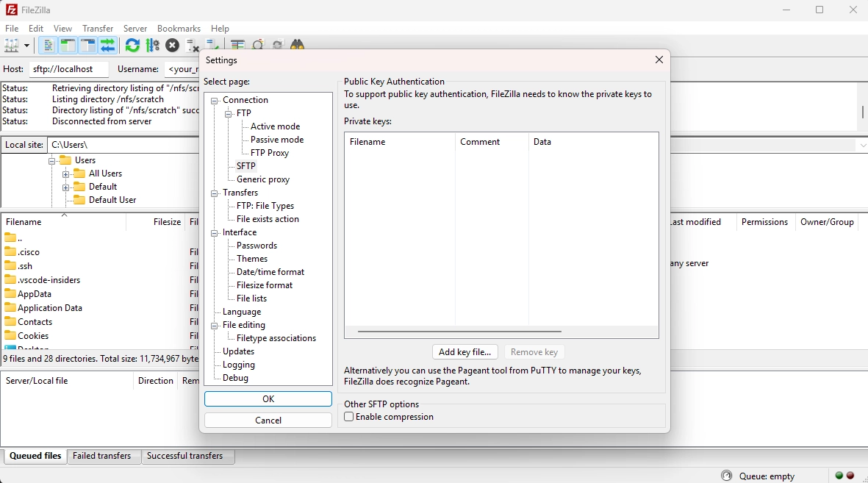Close the Settings dialog with X

(x=659, y=60)
